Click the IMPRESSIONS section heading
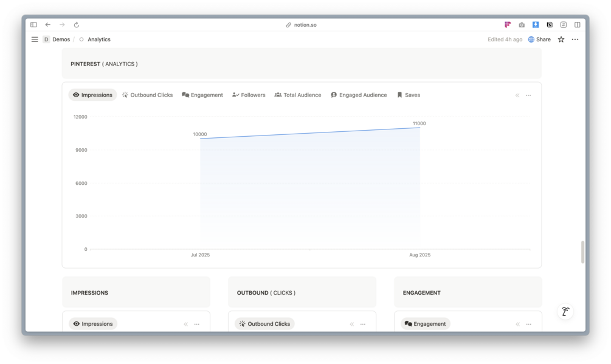 coord(89,293)
